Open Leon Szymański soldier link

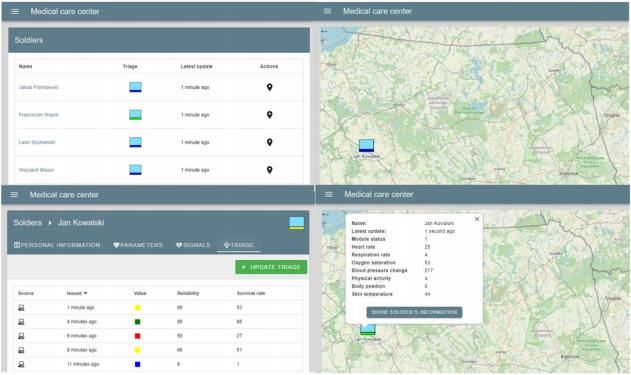(x=37, y=142)
